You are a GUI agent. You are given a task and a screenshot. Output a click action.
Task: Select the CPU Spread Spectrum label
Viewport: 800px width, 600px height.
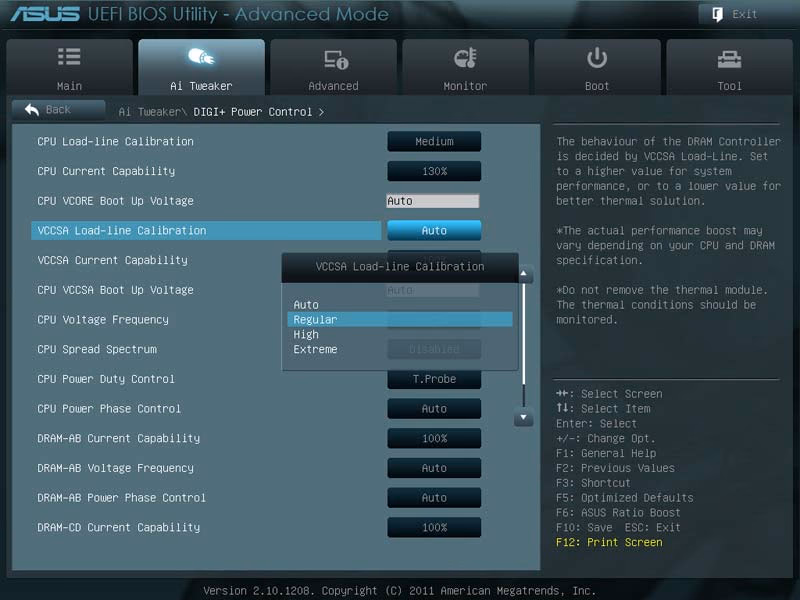[x=97, y=349]
